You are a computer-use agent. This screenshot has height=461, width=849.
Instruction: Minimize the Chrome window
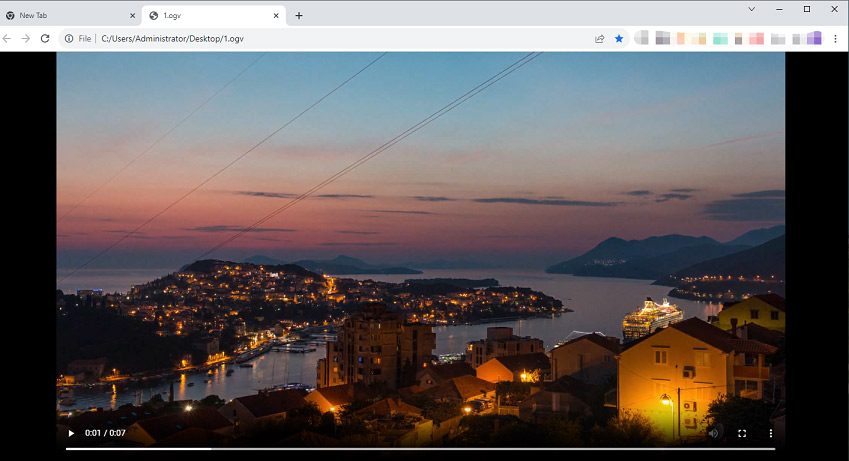[779, 9]
